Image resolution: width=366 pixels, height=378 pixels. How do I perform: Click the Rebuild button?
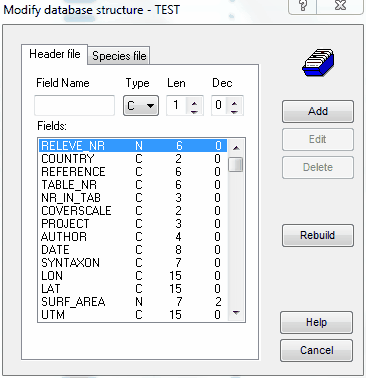pos(318,235)
